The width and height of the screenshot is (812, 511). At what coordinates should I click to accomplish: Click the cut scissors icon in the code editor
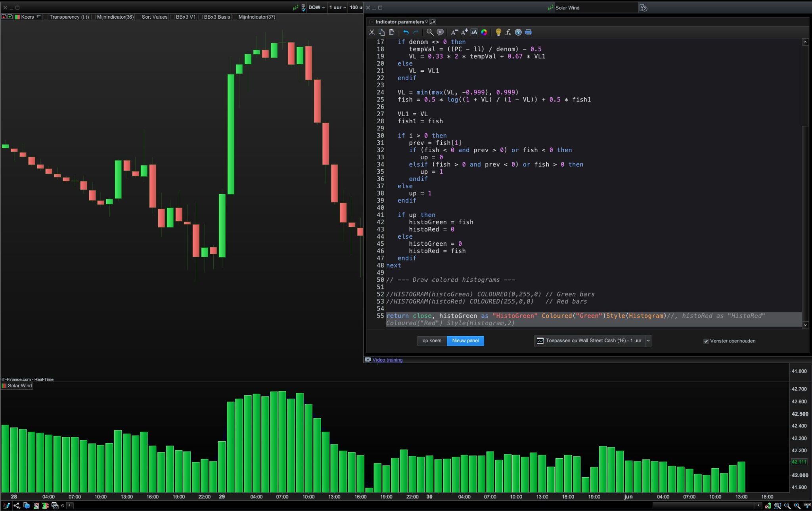click(x=372, y=33)
